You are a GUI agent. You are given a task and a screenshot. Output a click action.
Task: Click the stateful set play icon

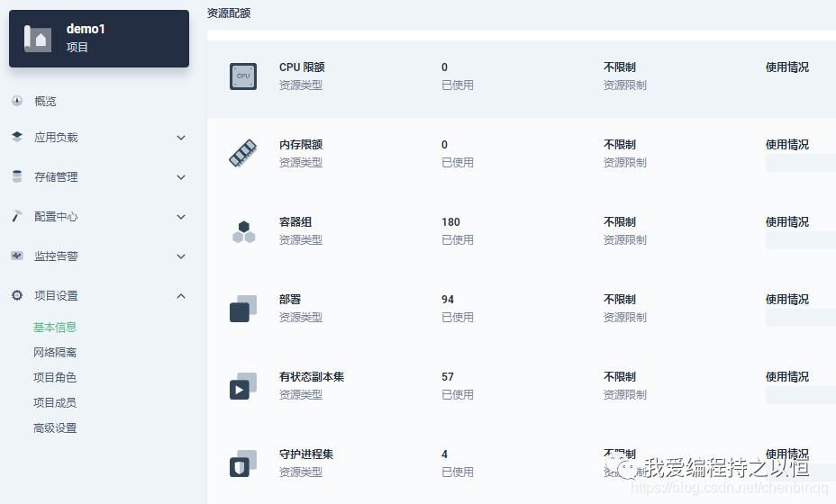tap(243, 386)
